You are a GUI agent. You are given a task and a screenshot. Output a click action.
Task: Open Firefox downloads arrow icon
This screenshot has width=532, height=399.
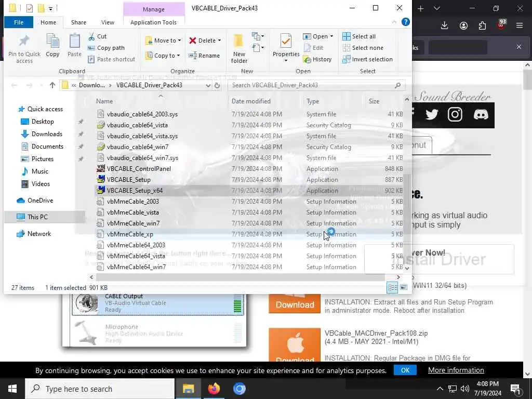[x=445, y=25]
